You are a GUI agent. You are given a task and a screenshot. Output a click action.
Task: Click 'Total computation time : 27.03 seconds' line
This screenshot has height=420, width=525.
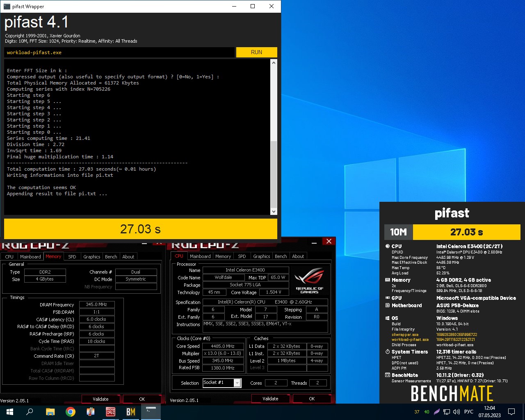pos(81,169)
